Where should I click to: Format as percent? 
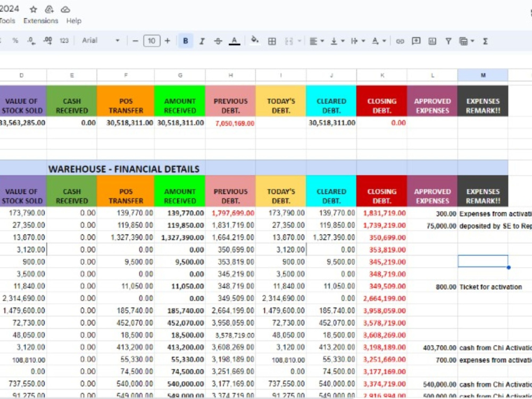coord(15,41)
